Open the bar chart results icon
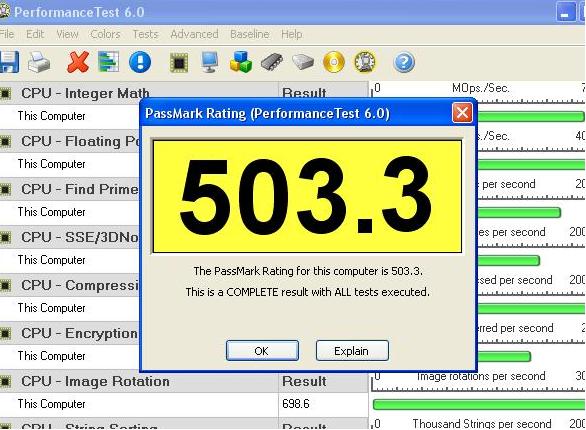Image resolution: width=586 pixels, height=430 pixels. (108, 62)
